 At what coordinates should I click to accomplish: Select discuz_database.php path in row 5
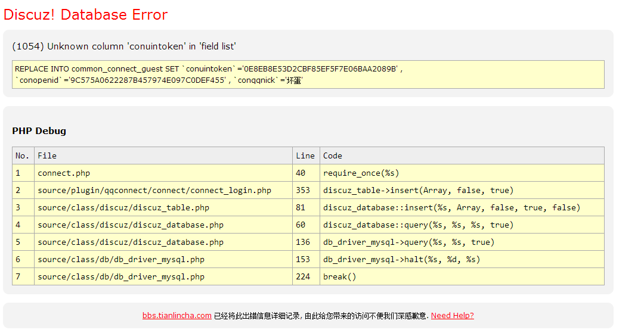[163, 242]
